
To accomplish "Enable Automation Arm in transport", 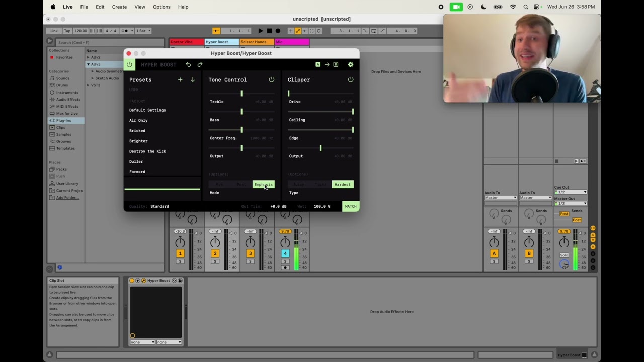I will 297,31.
